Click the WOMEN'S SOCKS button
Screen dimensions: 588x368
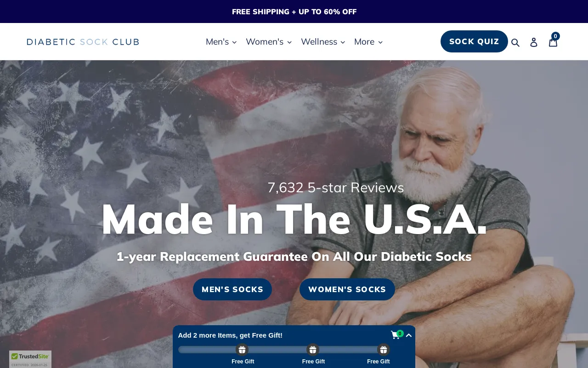(347, 289)
